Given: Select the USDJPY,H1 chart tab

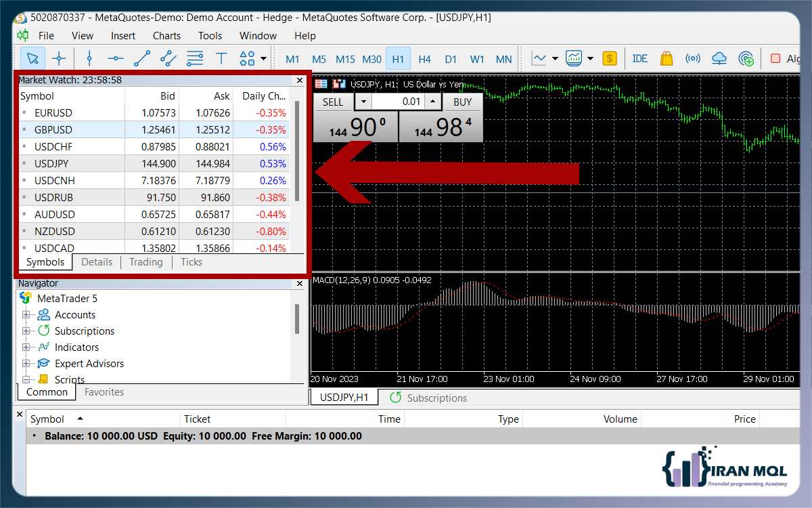Looking at the screenshot, I should (344, 398).
